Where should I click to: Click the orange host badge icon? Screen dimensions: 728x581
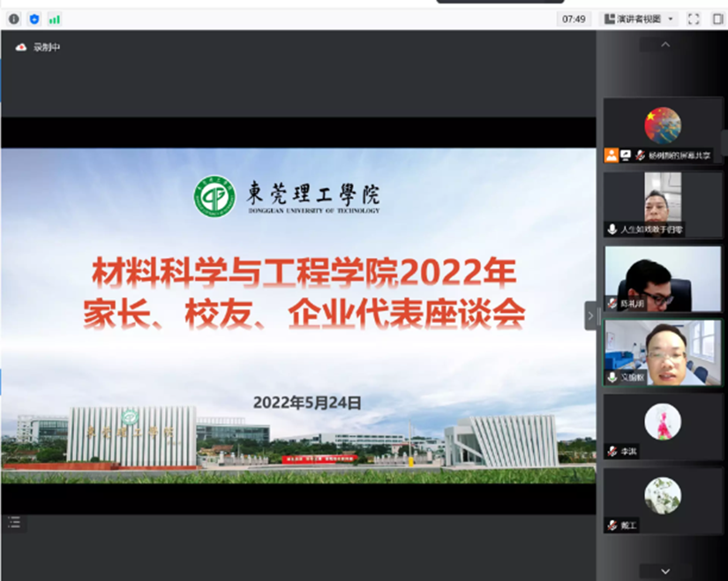[x=611, y=155]
